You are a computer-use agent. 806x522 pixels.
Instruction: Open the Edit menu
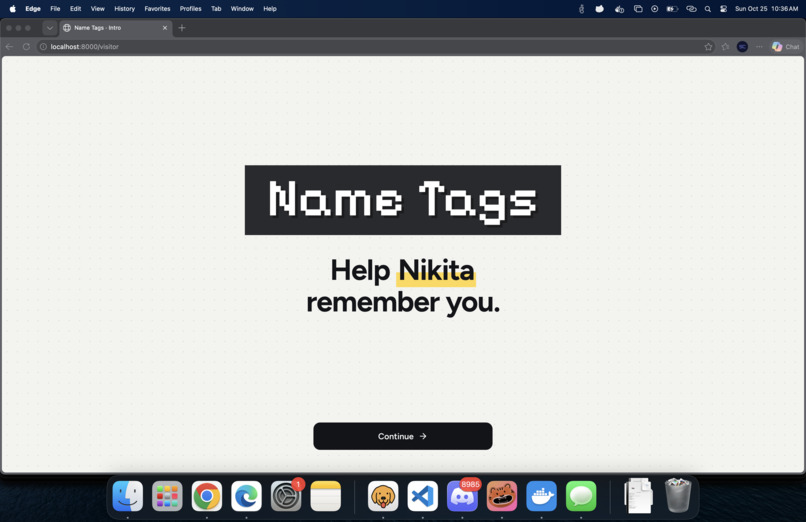click(76, 9)
